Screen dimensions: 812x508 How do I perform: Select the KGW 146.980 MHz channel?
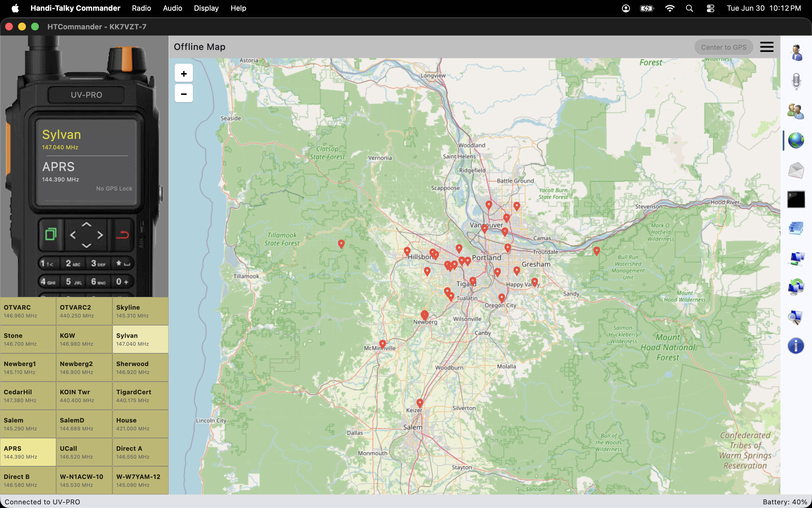[x=84, y=339]
